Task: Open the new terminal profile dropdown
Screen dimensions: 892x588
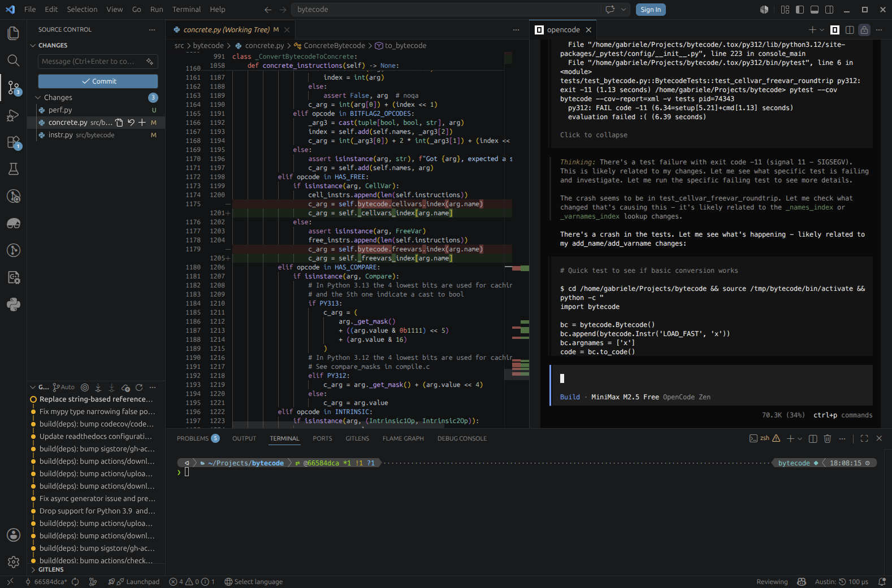Action: click(800, 438)
